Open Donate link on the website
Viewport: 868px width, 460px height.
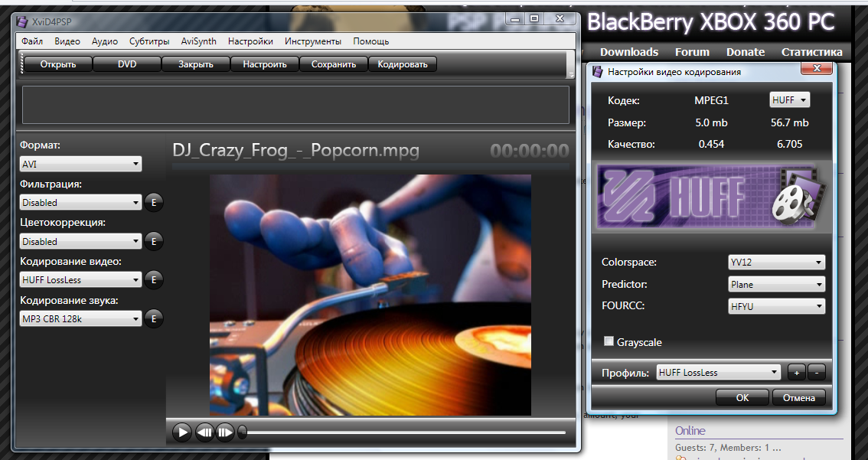(x=745, y=52)
